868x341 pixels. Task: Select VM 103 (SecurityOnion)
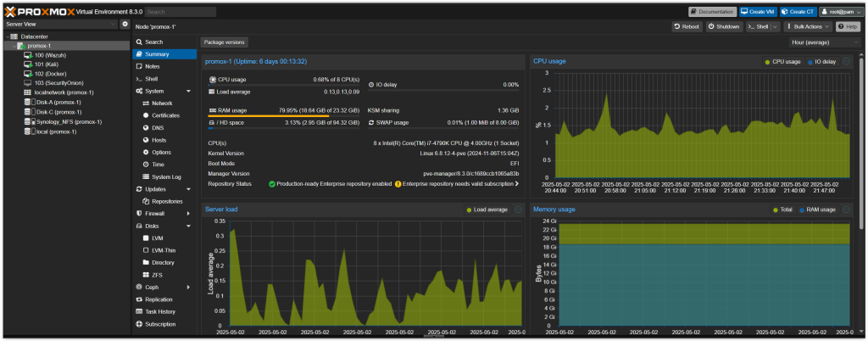(52, 83)
